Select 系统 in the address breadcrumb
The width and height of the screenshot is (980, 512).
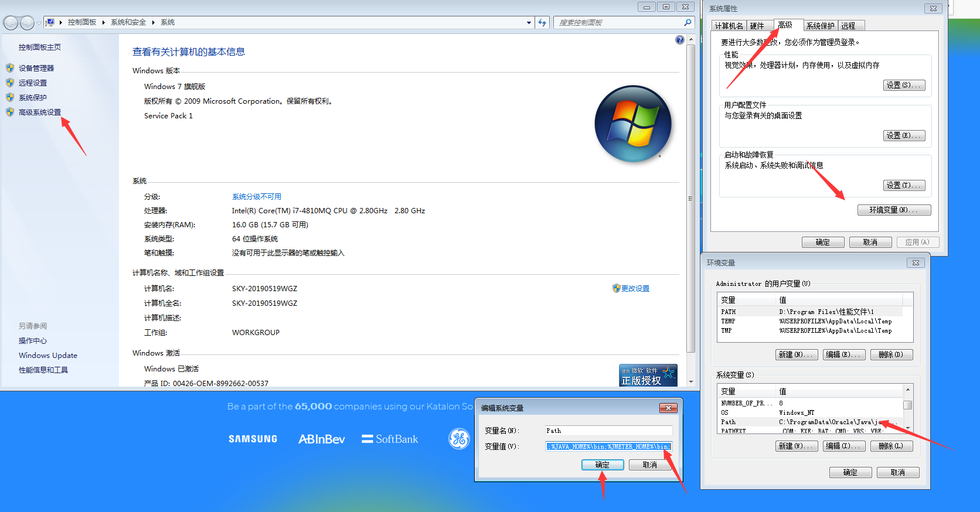(168, 22)
